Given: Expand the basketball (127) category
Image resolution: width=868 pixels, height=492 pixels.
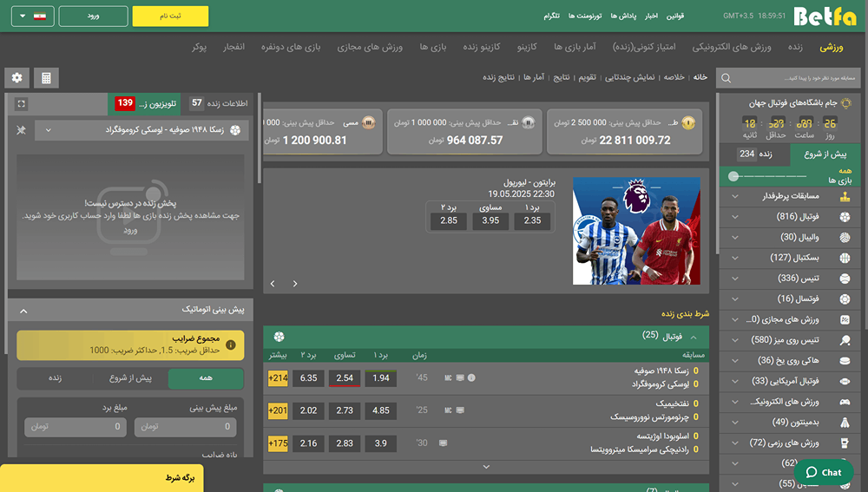Looking at the screenshot, I should coord(735,258).
